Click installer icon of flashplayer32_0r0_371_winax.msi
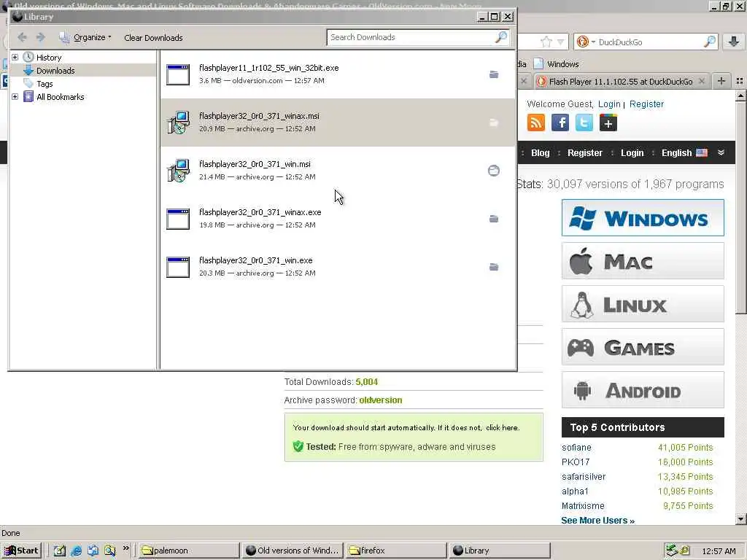 point(178,122)
